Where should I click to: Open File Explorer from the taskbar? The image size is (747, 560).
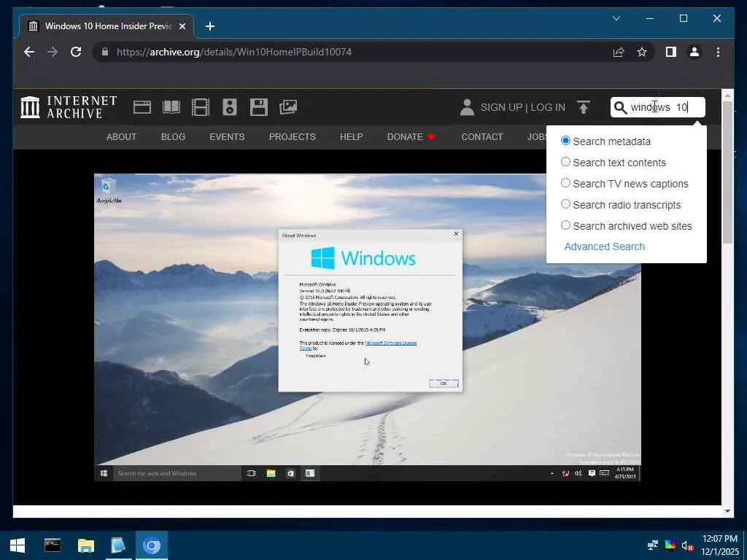click(86, 545)
